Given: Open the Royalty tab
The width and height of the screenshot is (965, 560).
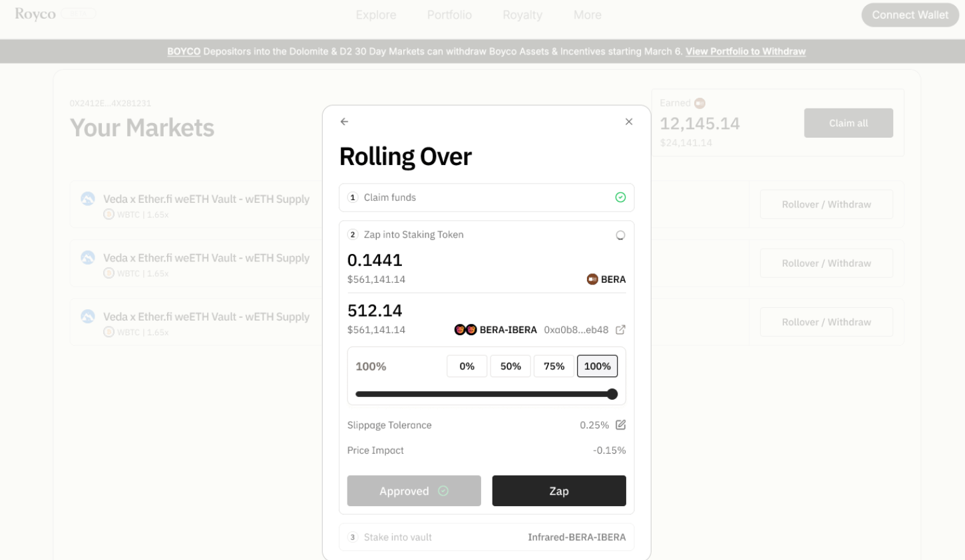Looking at the screenshot, I should tap(522, 15).
